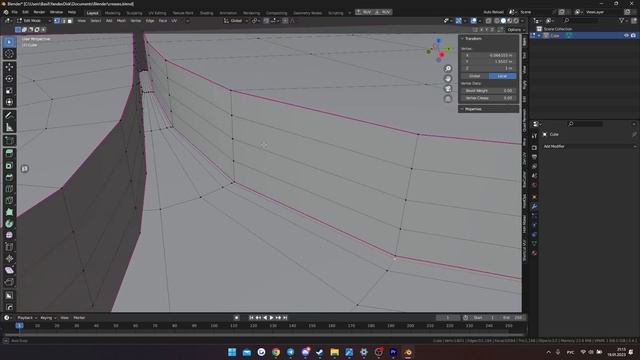Switch to solid viewport shading
This screenshot has height=360, width=640.
[x=503, y=21]
